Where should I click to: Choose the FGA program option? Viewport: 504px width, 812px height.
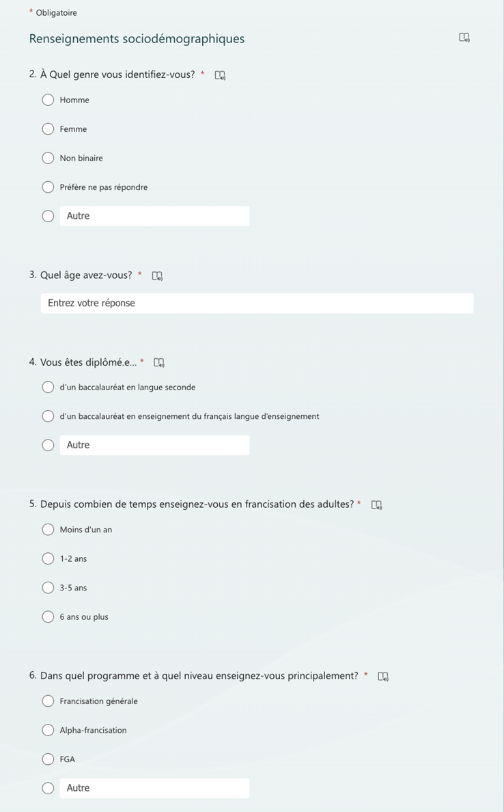pyautogui.click(x=48, y=759)
